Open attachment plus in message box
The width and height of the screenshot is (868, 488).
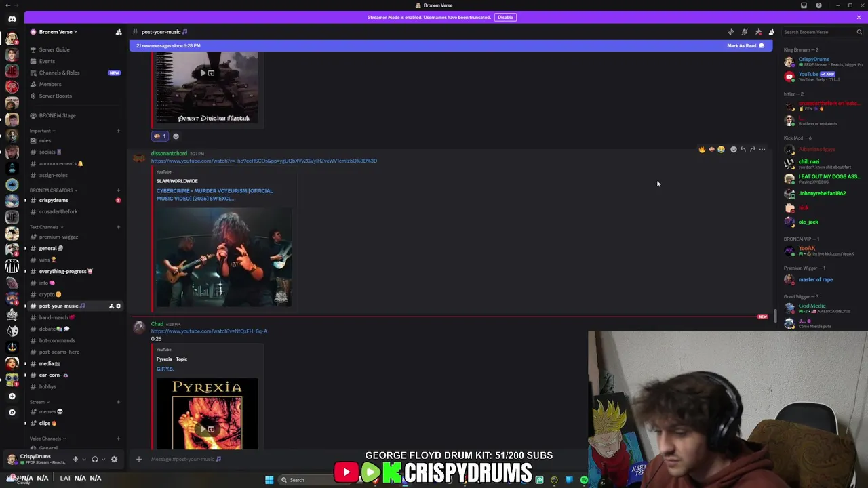139,459
